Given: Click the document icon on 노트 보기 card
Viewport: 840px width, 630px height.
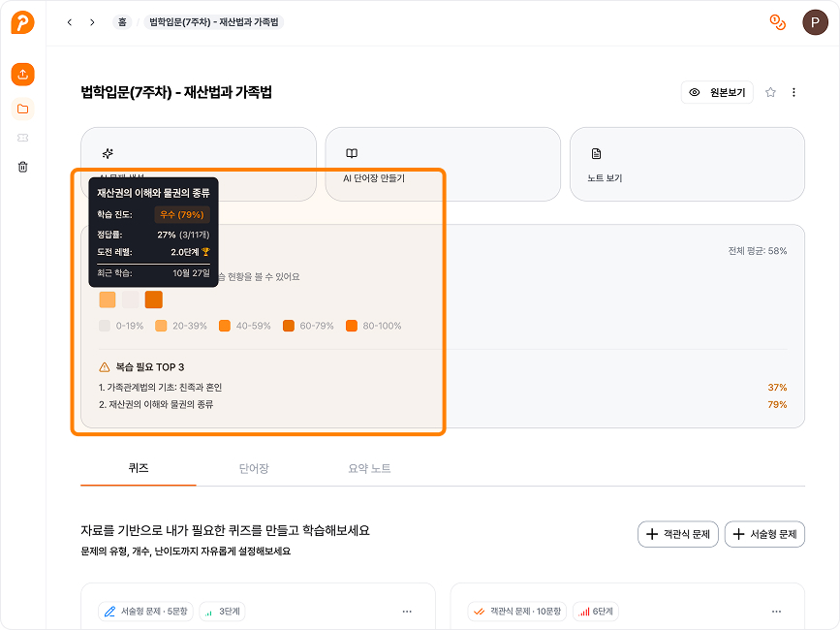Looking at the screenshot, I should click(597, 152).
